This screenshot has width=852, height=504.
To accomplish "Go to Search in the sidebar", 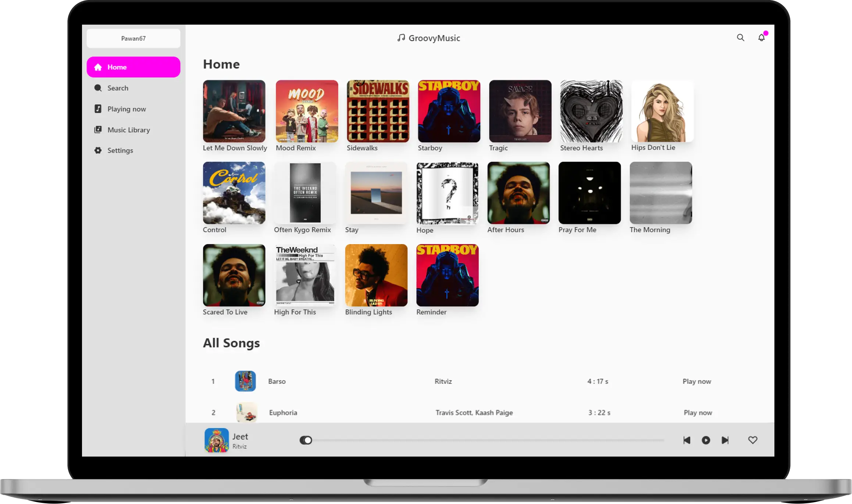I will coord(118,88).
